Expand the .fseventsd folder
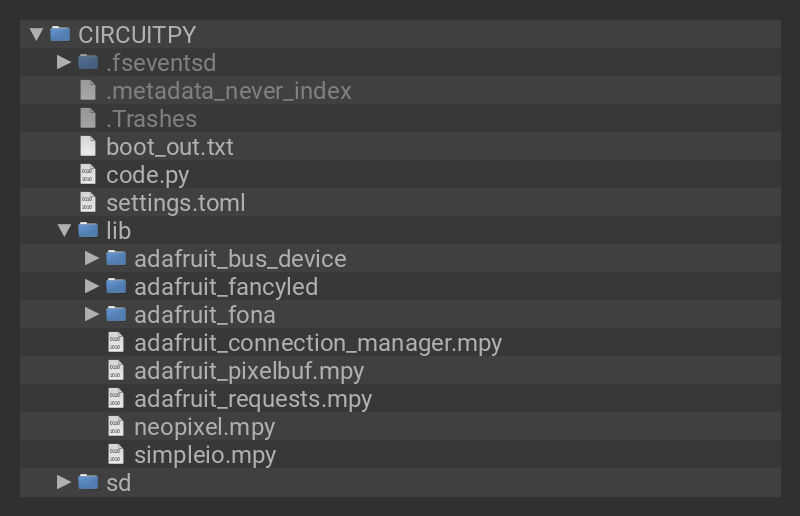The height and width of the screenshot is (516, 800). click(x=64, y=62)
